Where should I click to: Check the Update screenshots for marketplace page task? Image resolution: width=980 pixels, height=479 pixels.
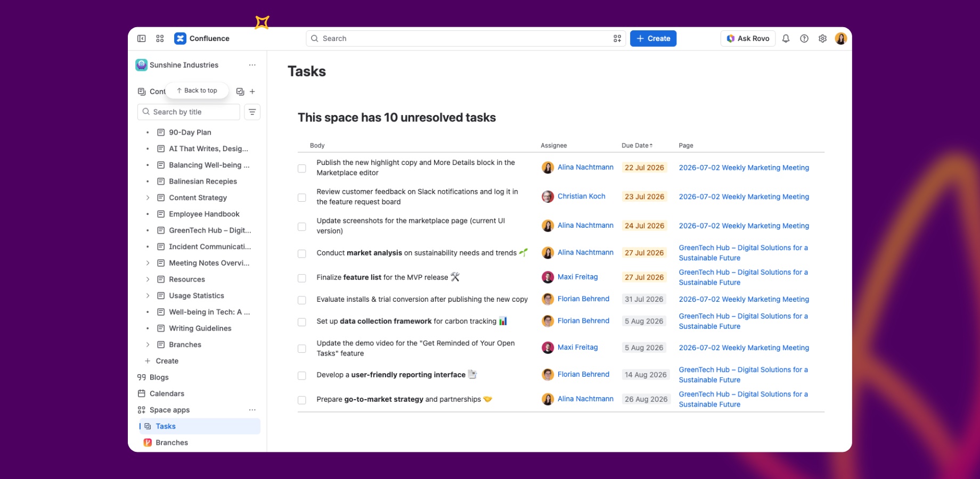(302, 227)
